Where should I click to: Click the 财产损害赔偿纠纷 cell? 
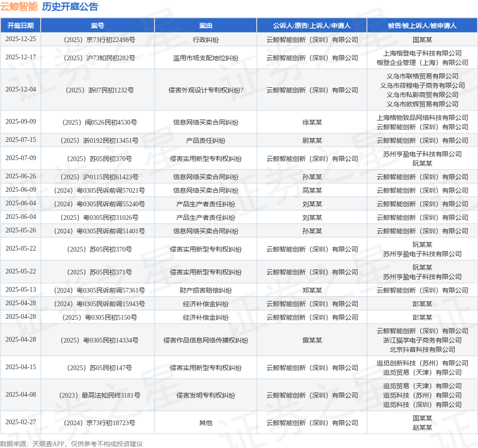pos(206,290)
